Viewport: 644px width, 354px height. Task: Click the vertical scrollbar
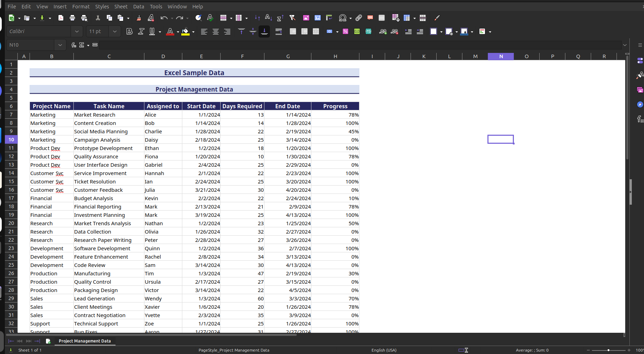click(x=627, y=108)
